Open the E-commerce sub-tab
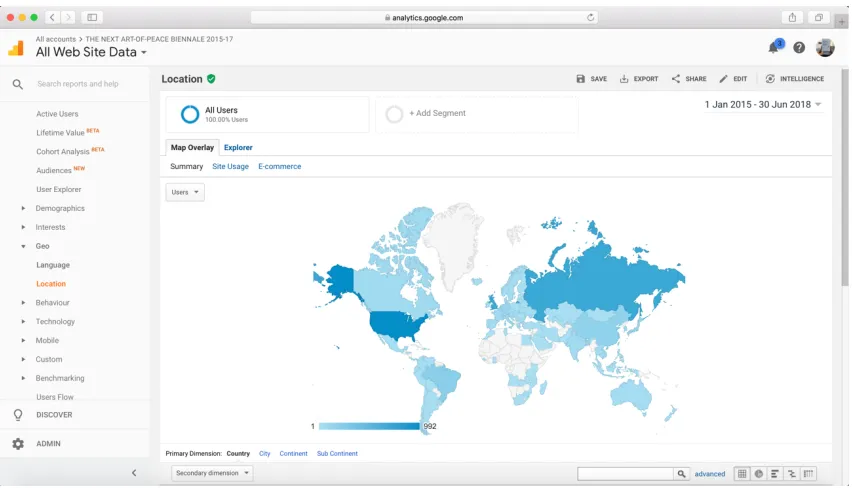 point(279,166)
